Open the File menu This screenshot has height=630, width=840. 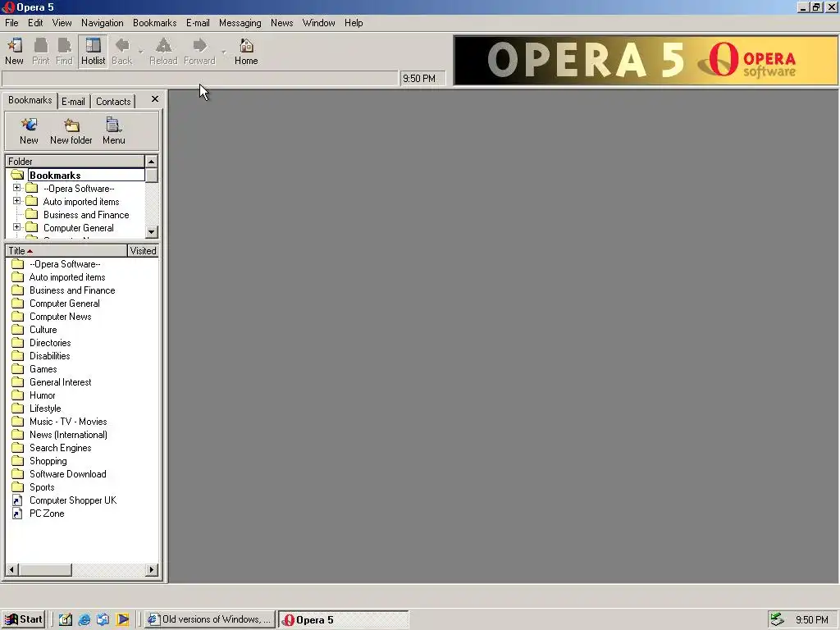tap(11, 22)
